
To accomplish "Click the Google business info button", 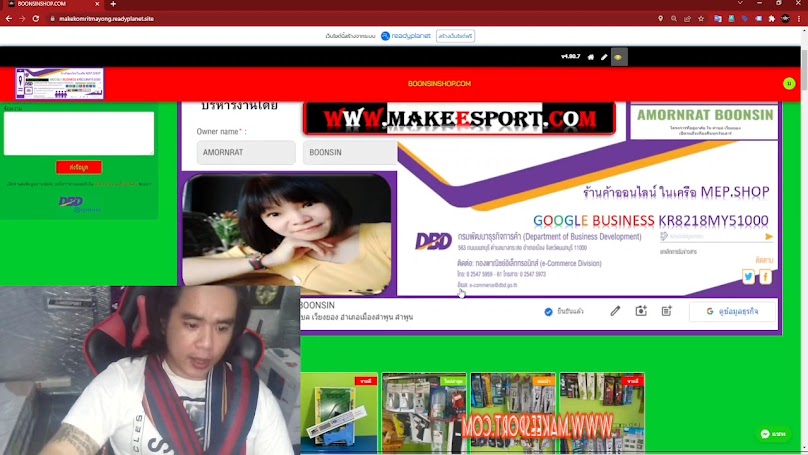I will point(732,311).
